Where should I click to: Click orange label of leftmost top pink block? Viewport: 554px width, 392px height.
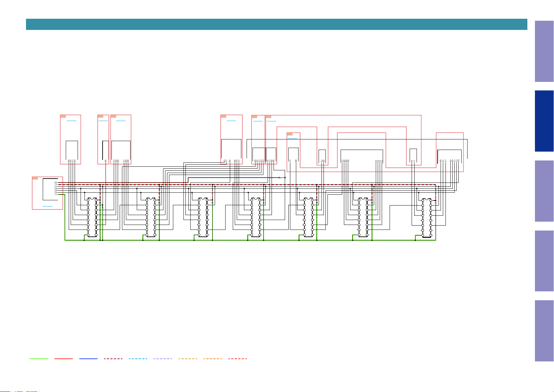point(63,116)
